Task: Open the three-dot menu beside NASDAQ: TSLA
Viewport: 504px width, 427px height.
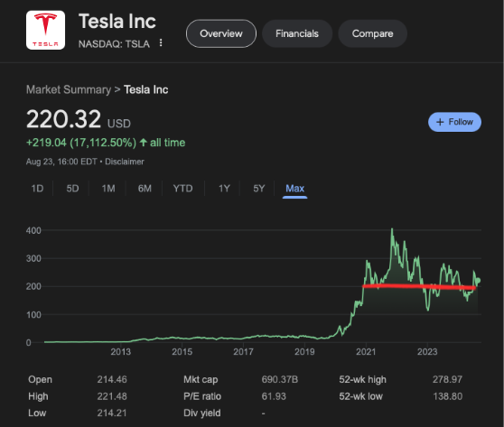Action: 161,42
